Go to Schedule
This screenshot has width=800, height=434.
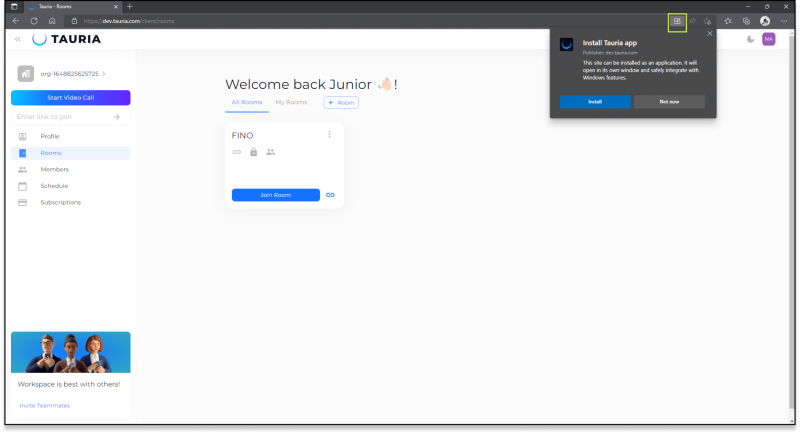(x=54, y=186)
